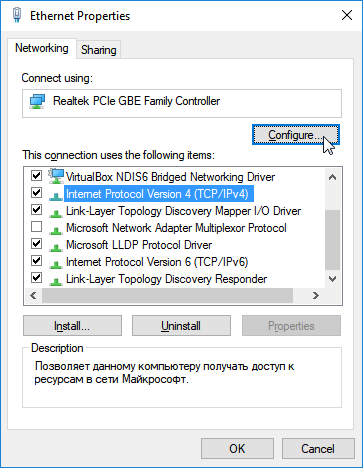363x468 pixels.
Task: Uncheck Internet Protocol Version 6 (TCP/IPv6)
Action: pos(36,260)
